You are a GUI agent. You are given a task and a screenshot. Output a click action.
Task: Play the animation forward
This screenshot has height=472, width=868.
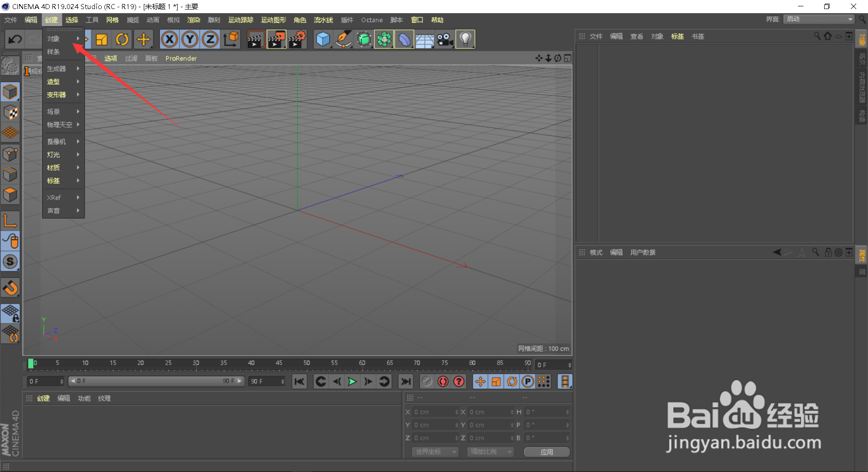click(352, 381)
